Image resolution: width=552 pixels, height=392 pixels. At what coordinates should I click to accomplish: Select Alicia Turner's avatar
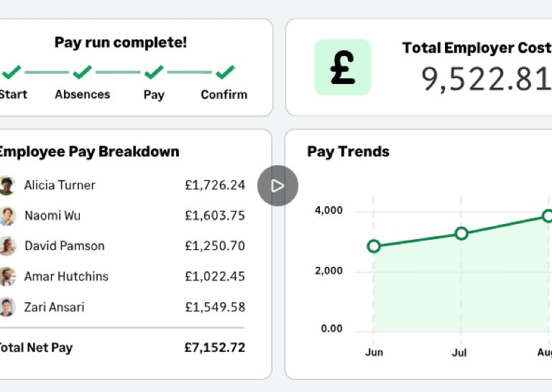[6, 185]
